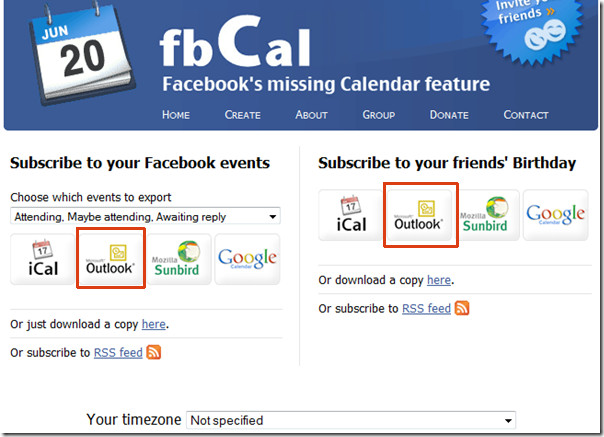This screenshot has height=437, width=604.
Task: Pick Google Calendar under friends' Birthday
Action: coord(555,215)
